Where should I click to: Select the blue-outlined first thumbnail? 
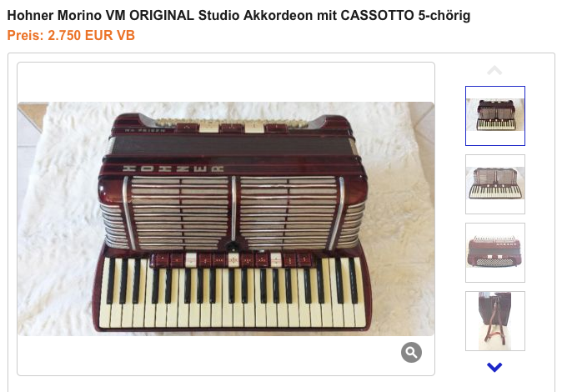(x=495, y=116)
